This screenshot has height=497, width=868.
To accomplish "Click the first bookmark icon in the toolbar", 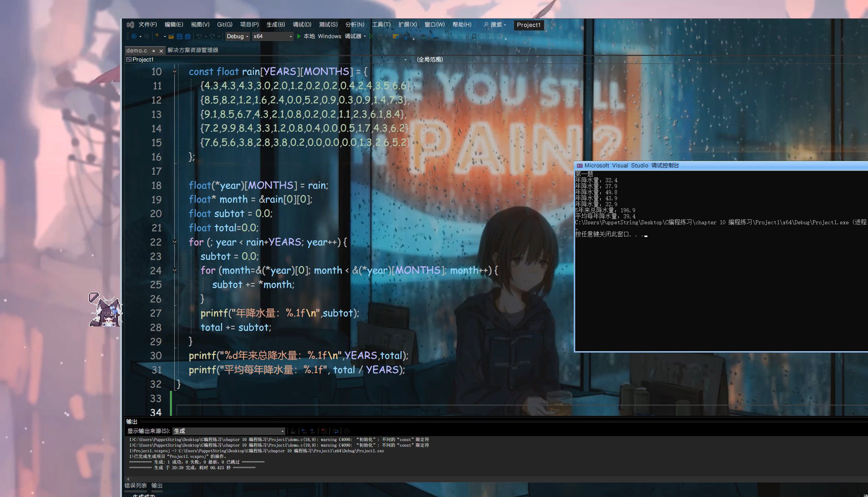I will [474, 36].
